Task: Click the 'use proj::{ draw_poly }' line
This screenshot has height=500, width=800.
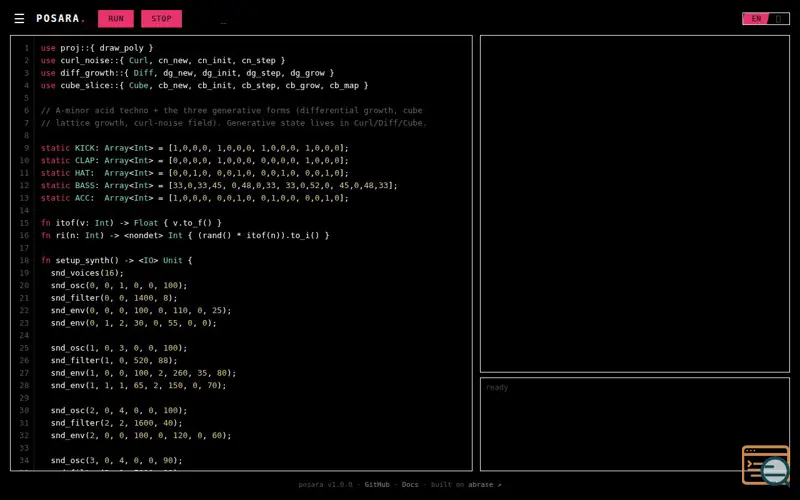Action: pos(97,48)
